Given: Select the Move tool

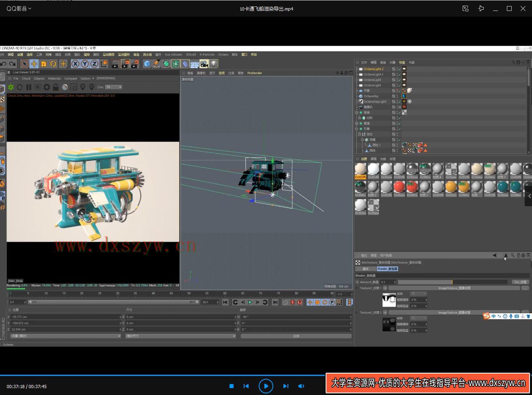Looking at the screenshot, I should (x=34, y=64).
